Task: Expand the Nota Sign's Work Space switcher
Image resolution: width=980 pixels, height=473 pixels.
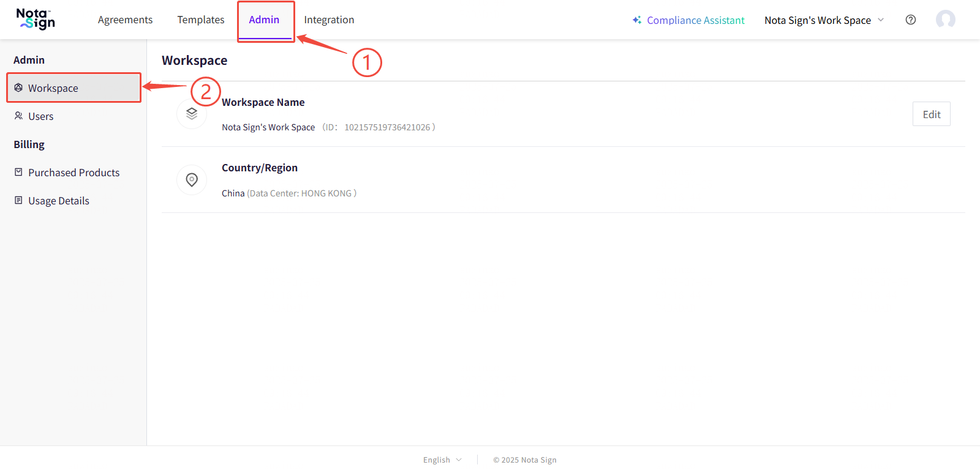Action: point(824,20)
